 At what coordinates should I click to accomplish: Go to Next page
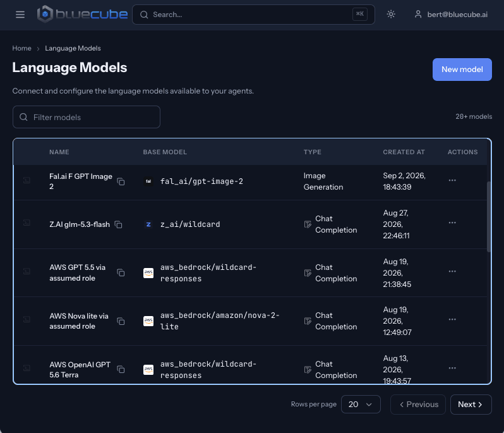tap(471, 405)
